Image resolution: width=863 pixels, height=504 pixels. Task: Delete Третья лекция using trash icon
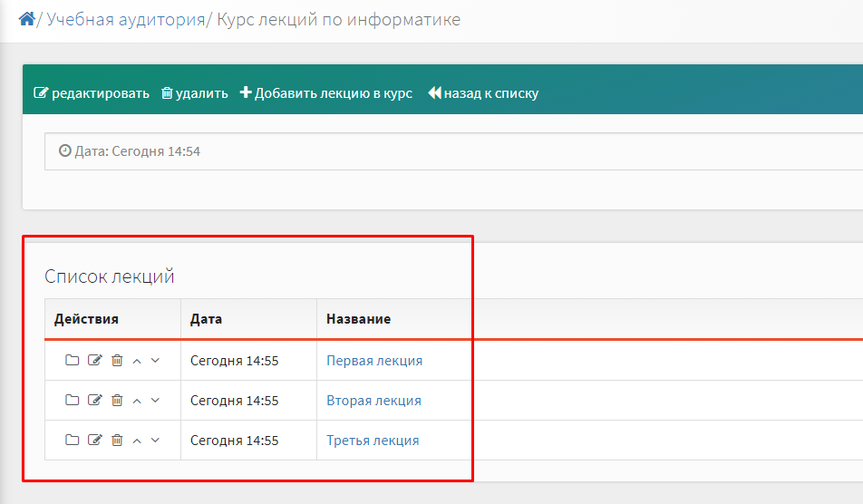coord(117,441)
